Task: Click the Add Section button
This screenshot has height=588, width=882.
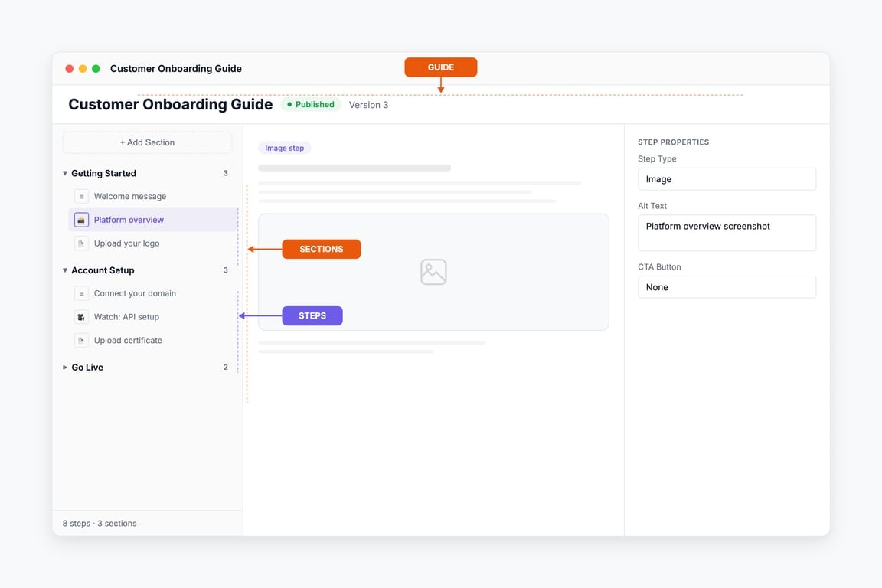Action: (147, 142)
